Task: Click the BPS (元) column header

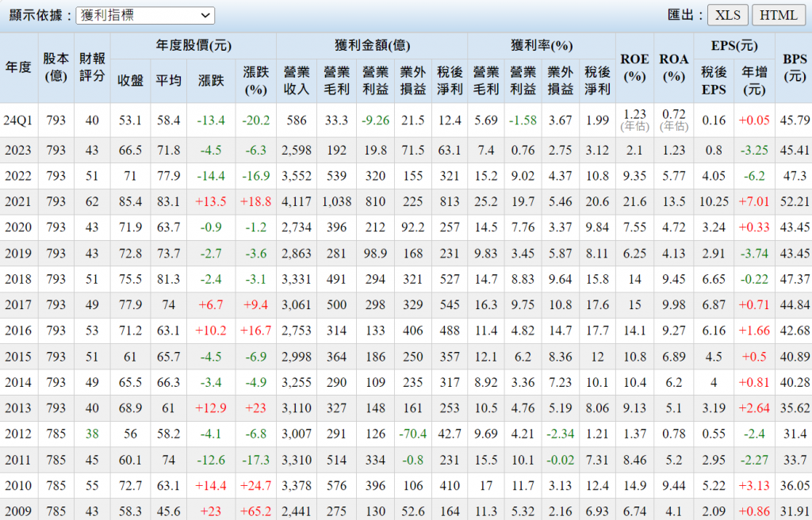Action: click(794, 67)
